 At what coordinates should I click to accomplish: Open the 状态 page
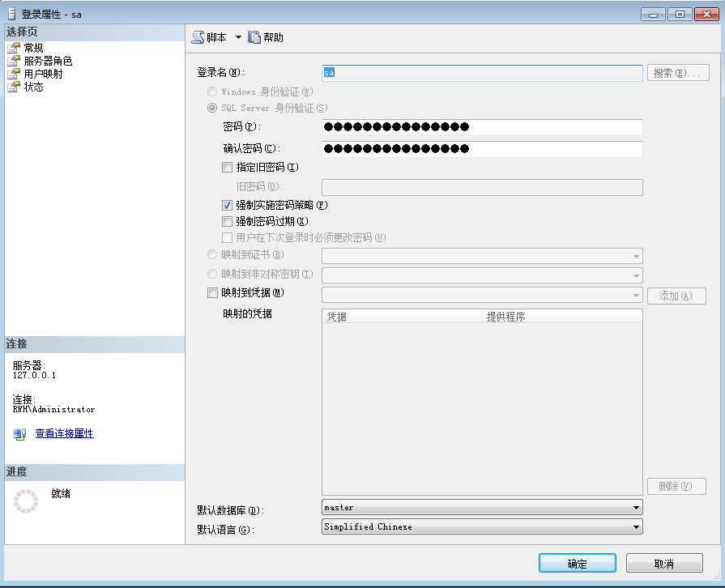point(33,87)
